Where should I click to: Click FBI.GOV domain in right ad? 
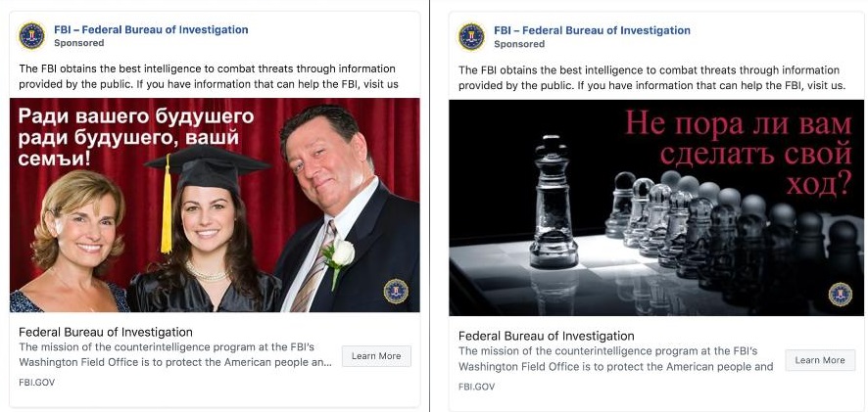click(x=476, y=386)
